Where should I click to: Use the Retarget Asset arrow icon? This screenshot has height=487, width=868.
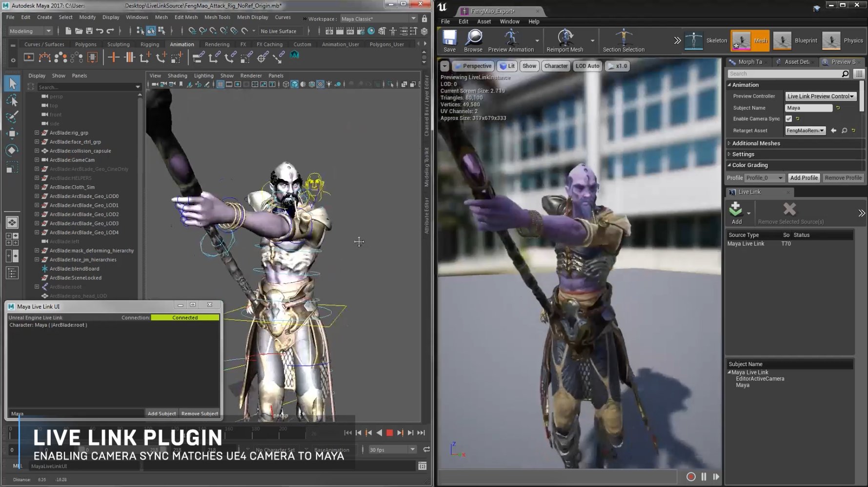click(x=833, y=131)
